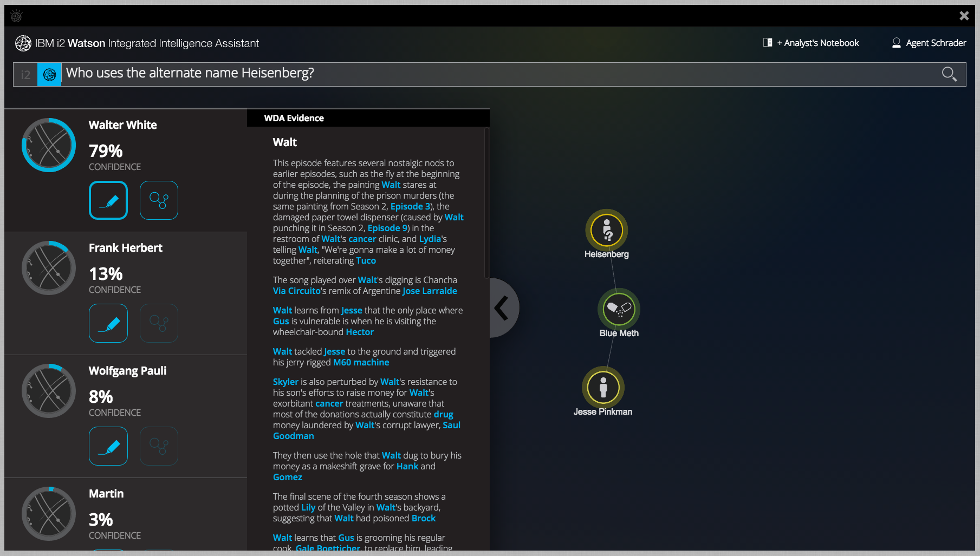Viewport: 980px width, 556px height.
Task: Open the Via Circuito link
Action: pos(297,291)
